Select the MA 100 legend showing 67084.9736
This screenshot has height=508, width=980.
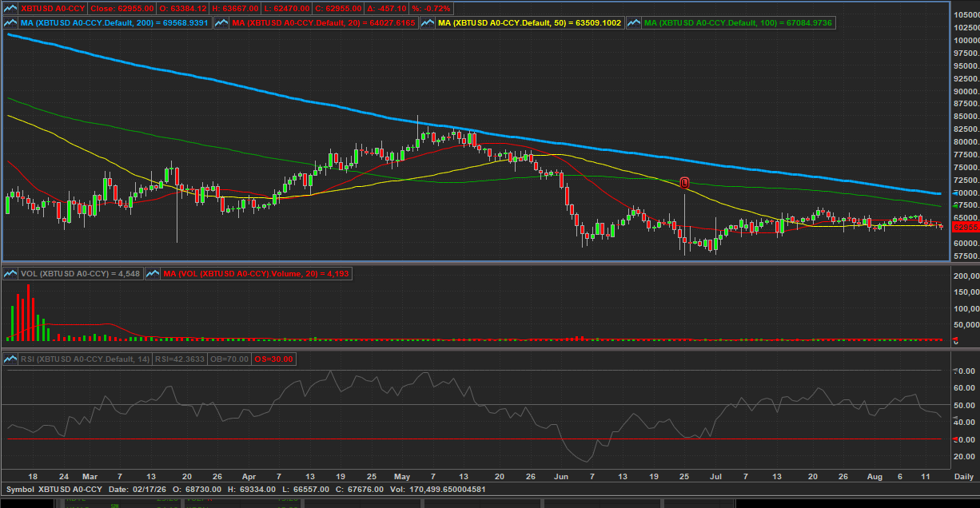[x=738, y=23]
